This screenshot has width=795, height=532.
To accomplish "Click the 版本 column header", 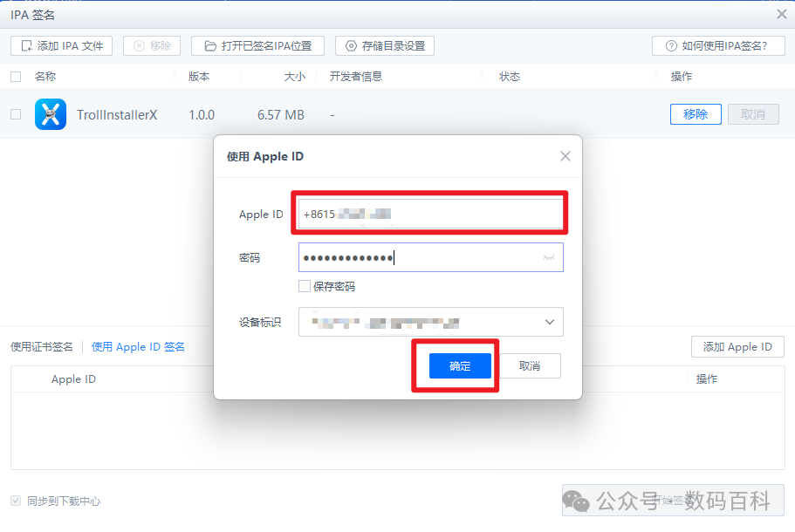I will point(199,77).
